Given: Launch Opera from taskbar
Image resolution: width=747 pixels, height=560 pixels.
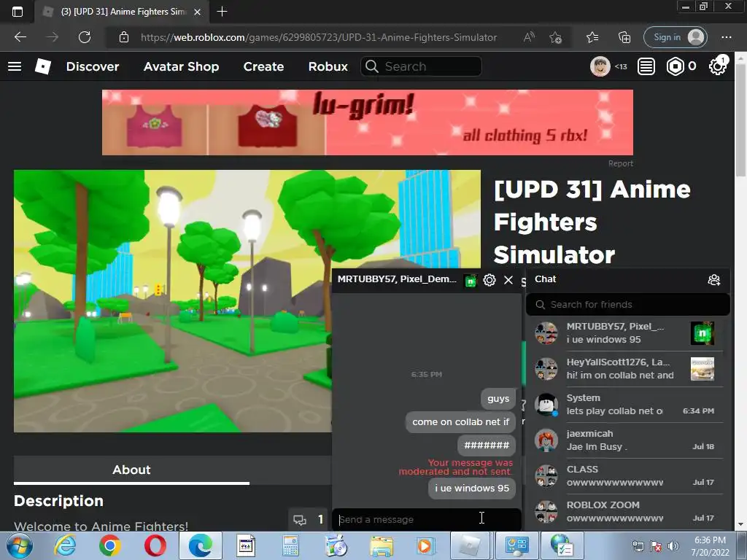Looking at the screenshot, I should click(x=155, y=545).
